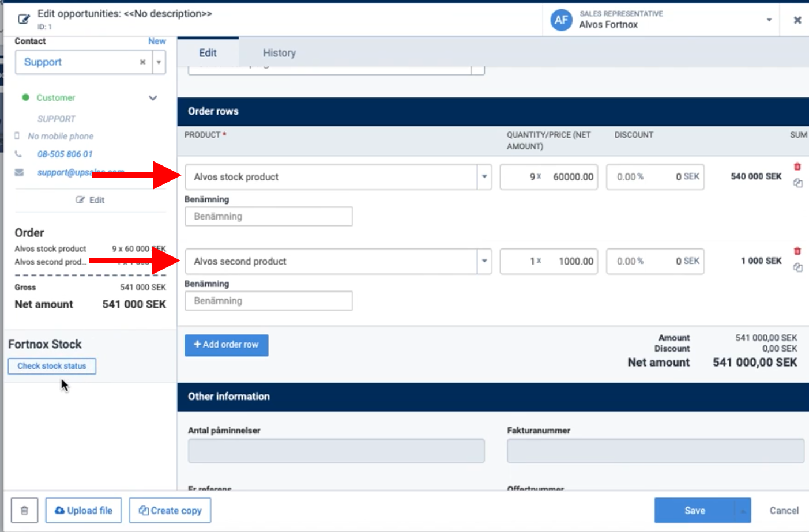Viewport: 809px width, 532px height.
Task: Click the Order rows section header
Action: click(493, 111)
